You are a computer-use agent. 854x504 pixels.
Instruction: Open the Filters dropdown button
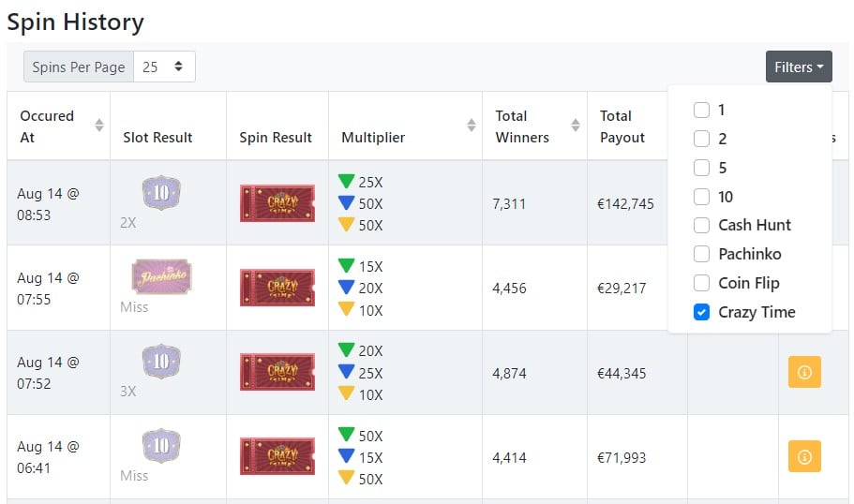click(x=799, y=67)
